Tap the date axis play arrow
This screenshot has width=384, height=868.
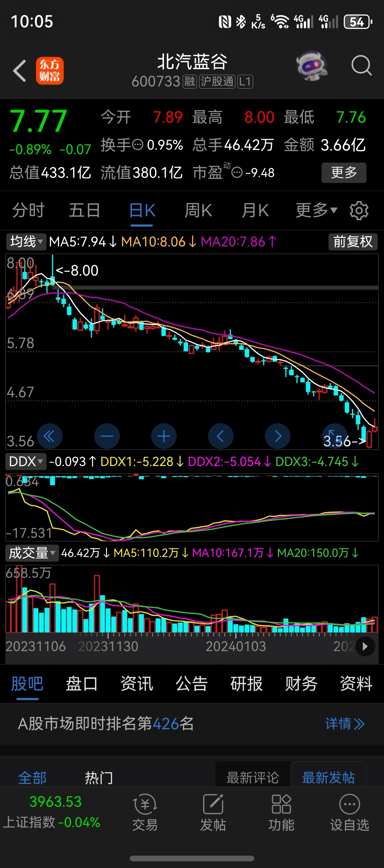click(365, 646)
